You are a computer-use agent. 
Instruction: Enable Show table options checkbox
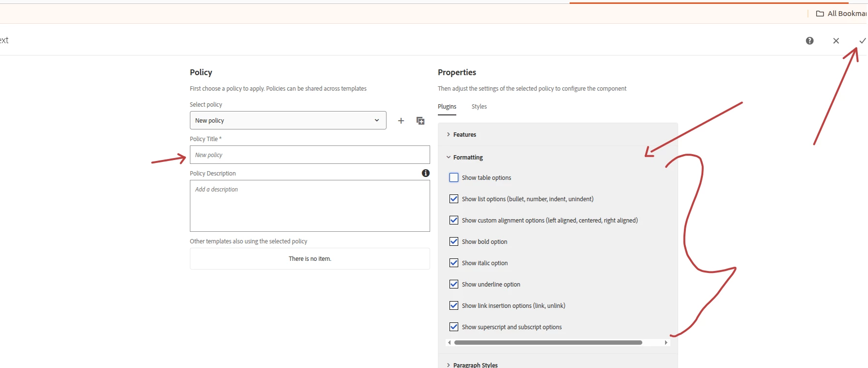pos(454,177)
